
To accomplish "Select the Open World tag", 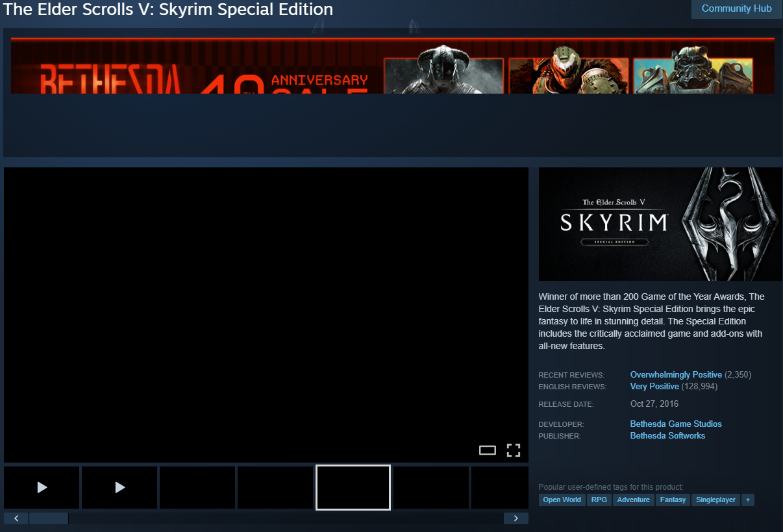I will pyautogui.click(x=562, y=500).
